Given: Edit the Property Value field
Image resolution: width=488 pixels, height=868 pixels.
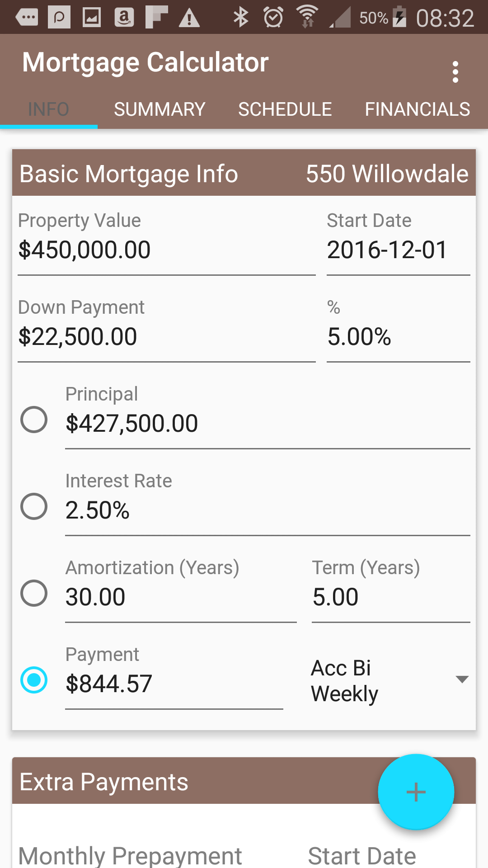Looking at the screenshot, I should coord(166,250).
